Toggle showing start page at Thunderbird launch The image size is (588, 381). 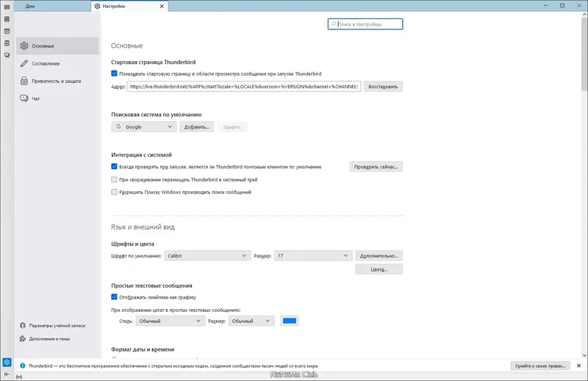click(115, 74)
